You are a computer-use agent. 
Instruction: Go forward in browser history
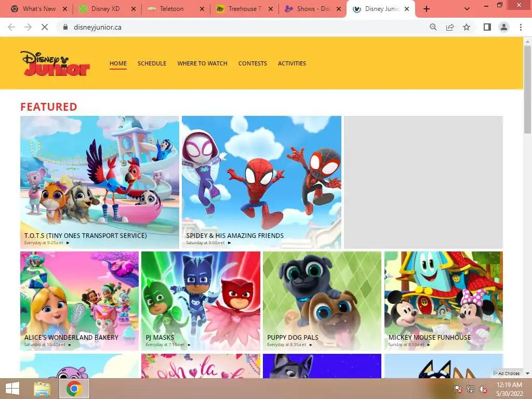click(x=28, y=27)
